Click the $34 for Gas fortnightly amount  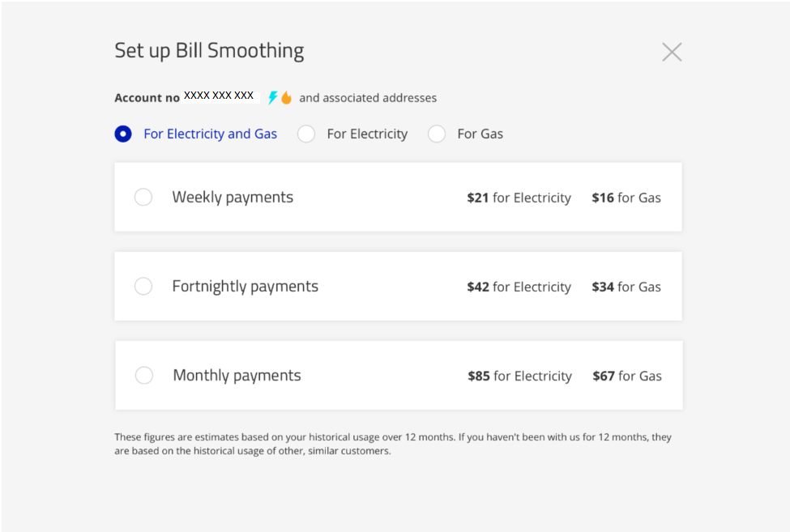pyautogui.click(x=626, y=287)
